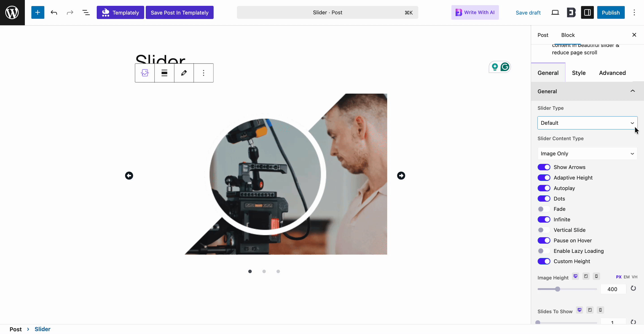This screenshot has width=644, height=334.
Task: Click the Publish button
Action: point(610,13)
